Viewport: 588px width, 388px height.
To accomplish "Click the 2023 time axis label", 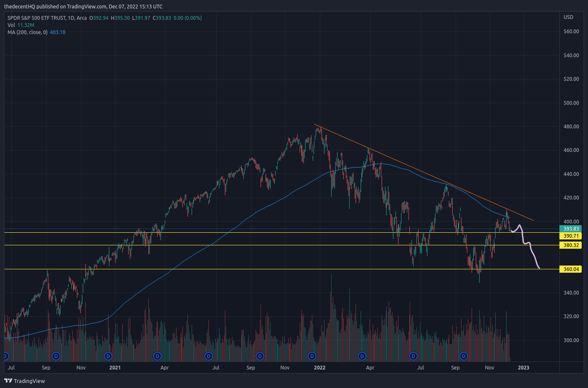I will 524,368.
